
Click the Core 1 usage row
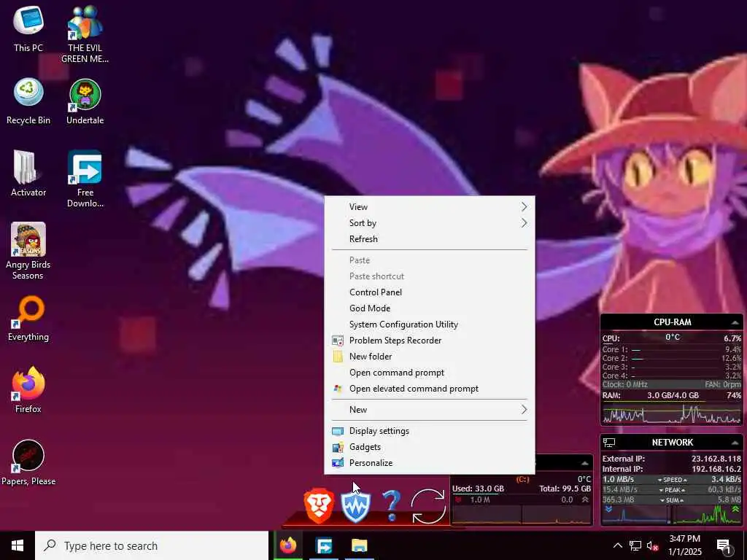coord(672,349)
